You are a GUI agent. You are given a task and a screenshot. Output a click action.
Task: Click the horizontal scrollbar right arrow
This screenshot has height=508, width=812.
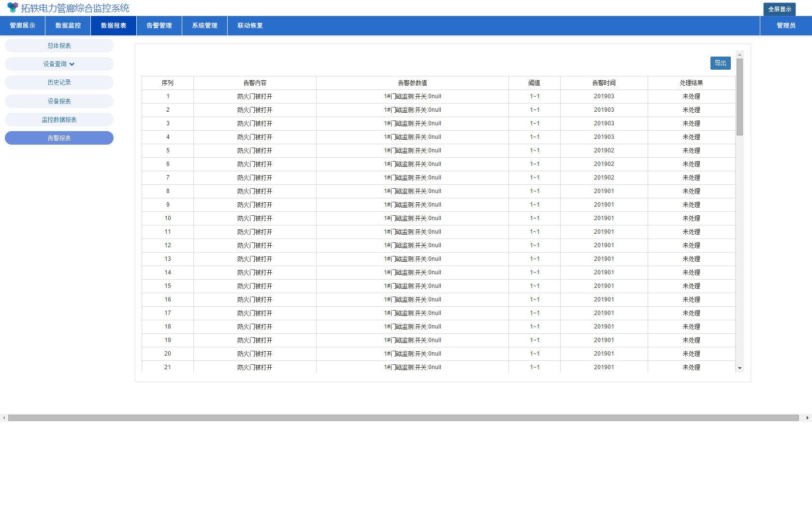[x=807, y=418]
